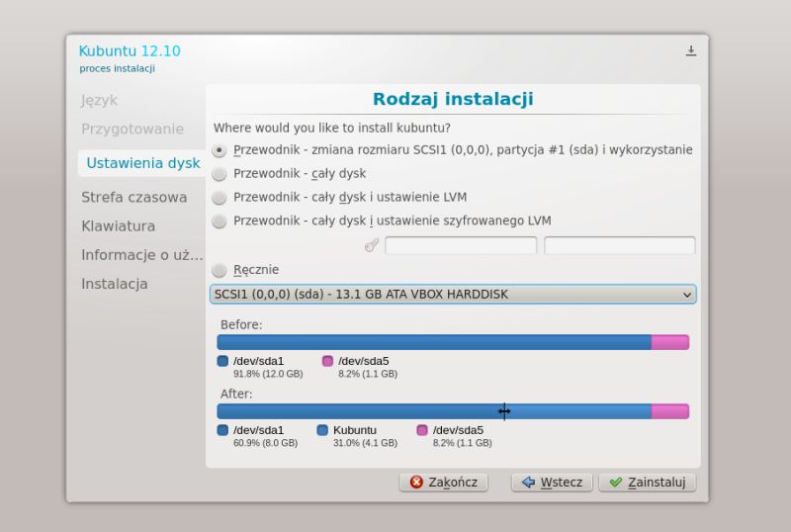Focus the second passphrase confirmation field
The width and height of the screenshot is (791, 532).
620,245
